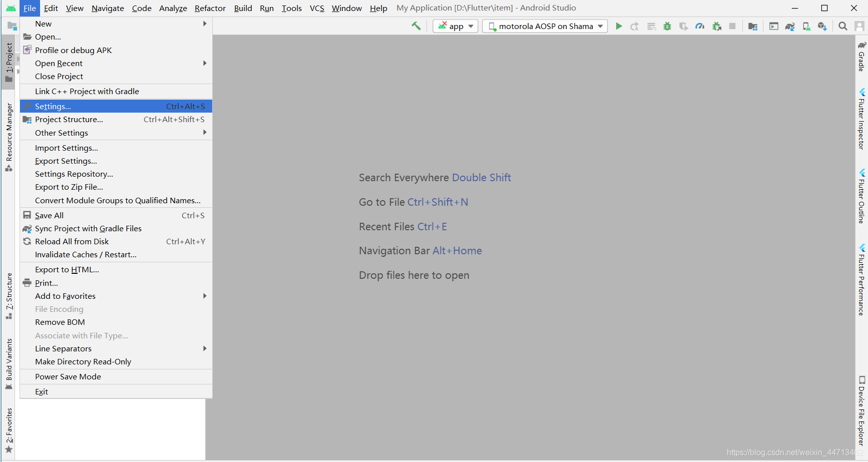Sync Project with Gradle Files toolbar icon

[x=790, y=26]
